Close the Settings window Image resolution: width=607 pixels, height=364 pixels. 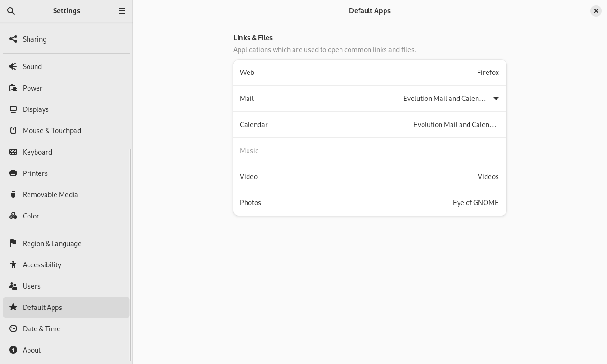596,11
